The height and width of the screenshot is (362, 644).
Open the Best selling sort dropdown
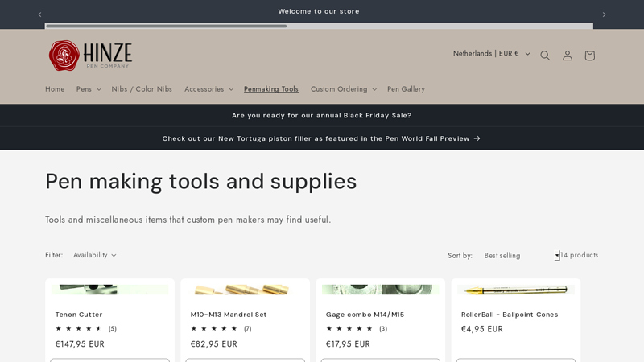[x=522, y=255]
